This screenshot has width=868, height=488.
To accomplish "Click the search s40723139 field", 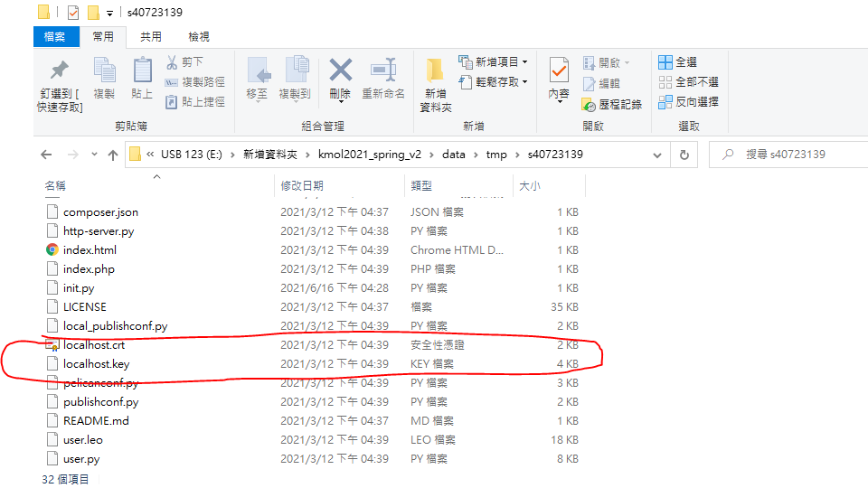I will (x=788, y=155).
